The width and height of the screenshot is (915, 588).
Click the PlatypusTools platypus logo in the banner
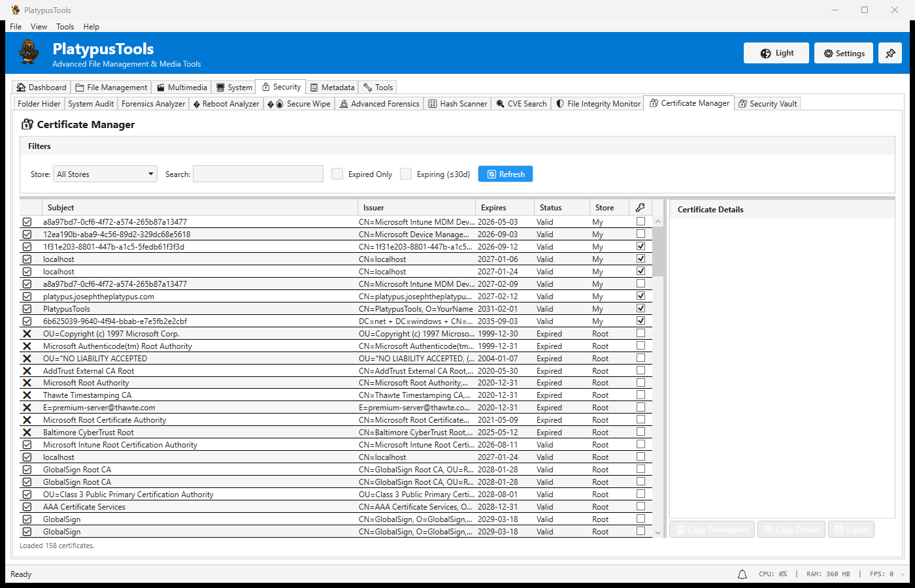click(28, 52)
